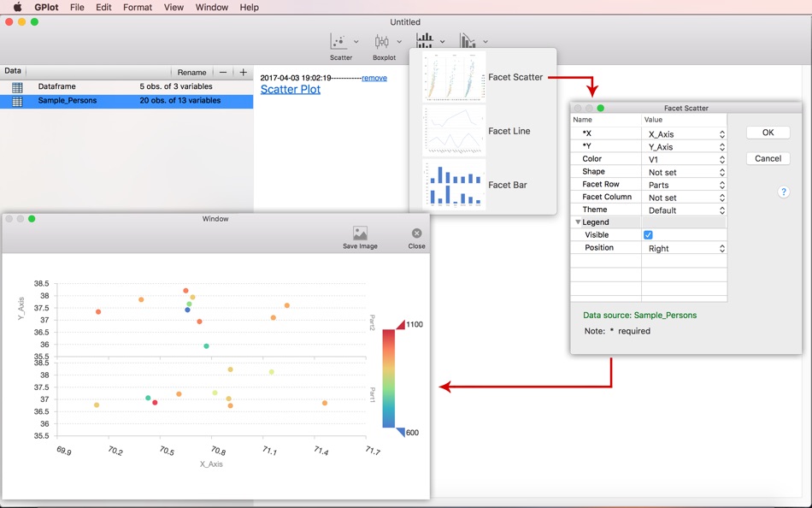Screen dimensions: 812x508
Task: Click the lower 600 color scale handle
Action: pos(400,433)
